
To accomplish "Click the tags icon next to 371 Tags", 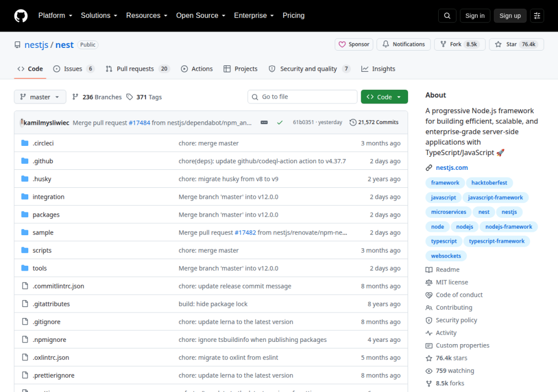I will [x=130, y=97].
